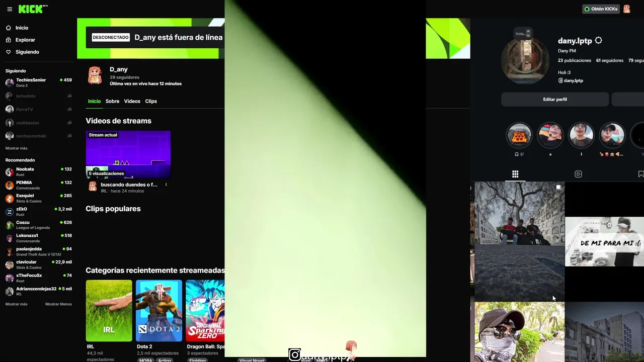The height and width of the screenshot is (362, 644).
Task: Click video title buscando duendes o f...
Action: click(x=129, y=185)
